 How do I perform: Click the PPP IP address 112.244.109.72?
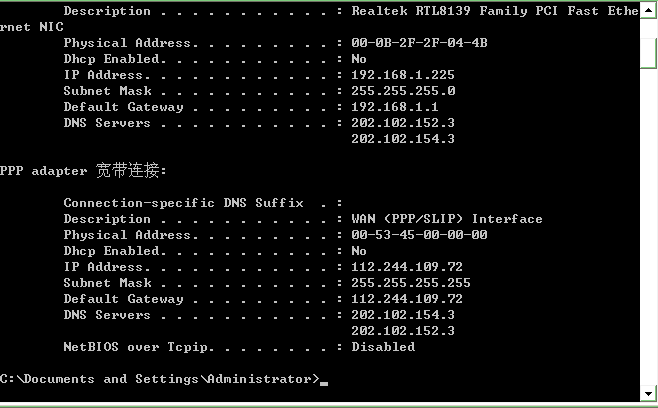[407, 267]
